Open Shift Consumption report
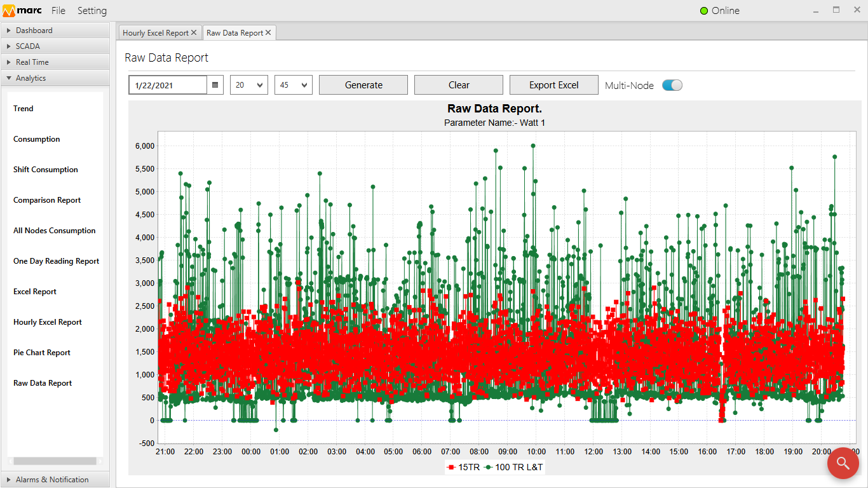The height and width of the screenshot is (488, 868). click(46, 170)
